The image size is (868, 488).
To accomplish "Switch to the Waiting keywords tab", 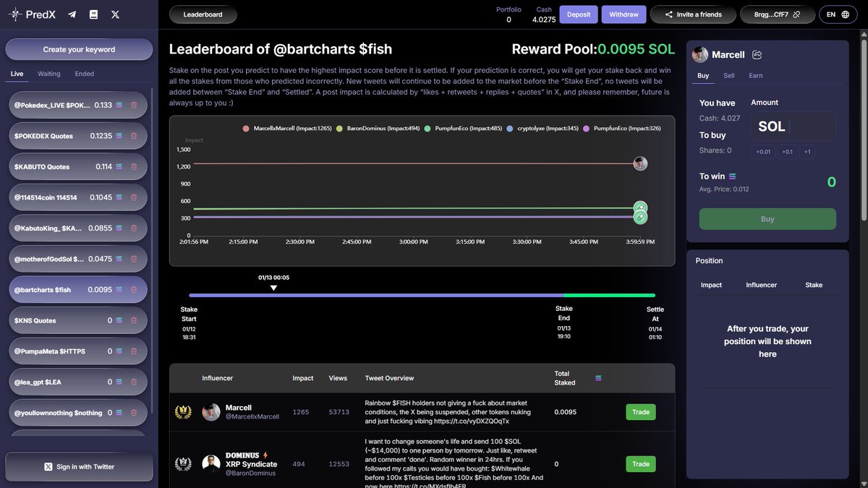I will [x=49, y=74].
